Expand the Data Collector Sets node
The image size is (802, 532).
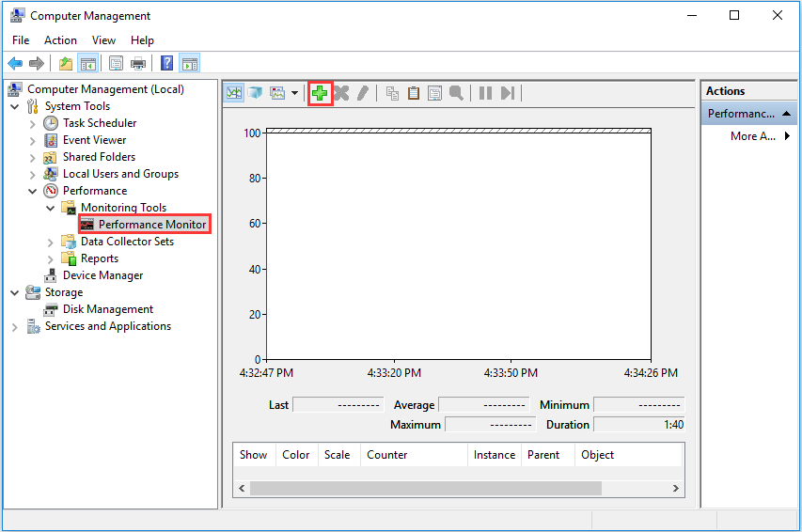(51, 242)
